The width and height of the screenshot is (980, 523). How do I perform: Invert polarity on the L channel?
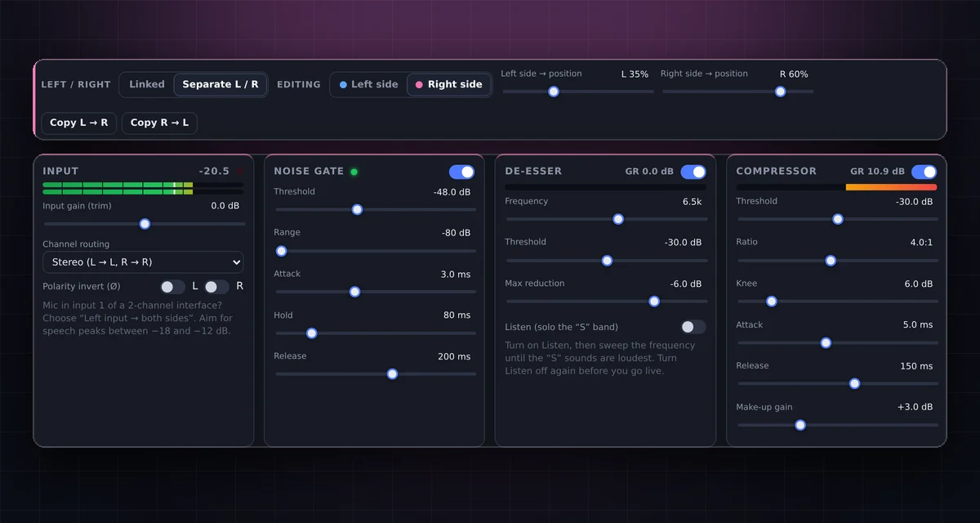point(173,287)
